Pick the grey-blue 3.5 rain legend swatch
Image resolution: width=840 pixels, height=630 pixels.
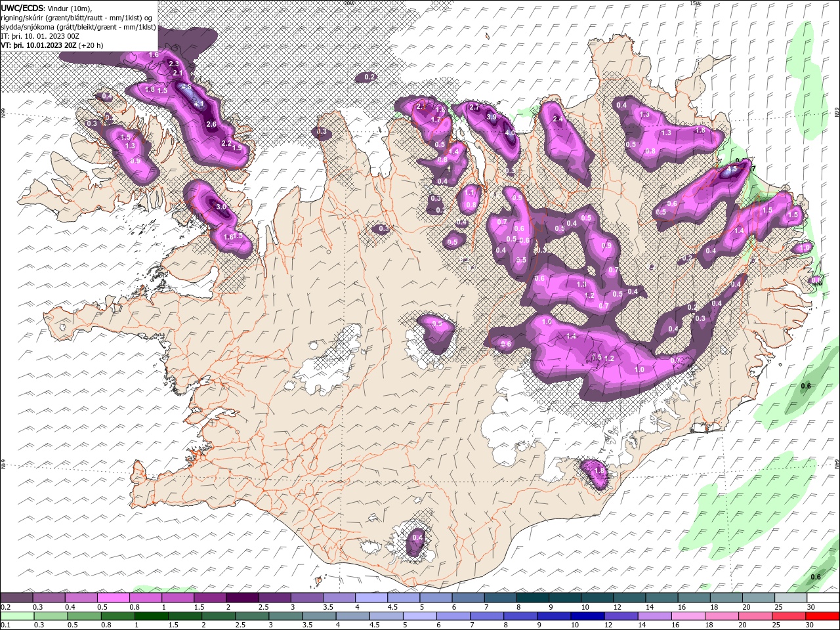pyautogui.click(x=320, y=616)
